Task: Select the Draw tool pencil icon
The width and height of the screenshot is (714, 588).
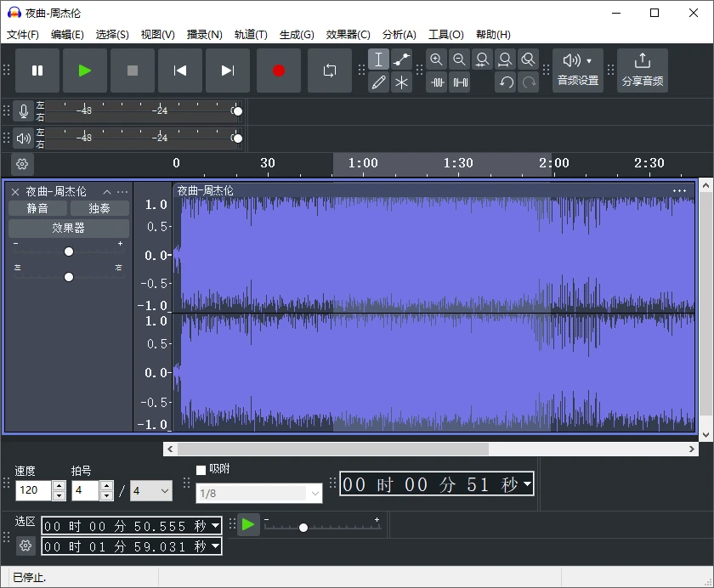Action: [378, 82]
